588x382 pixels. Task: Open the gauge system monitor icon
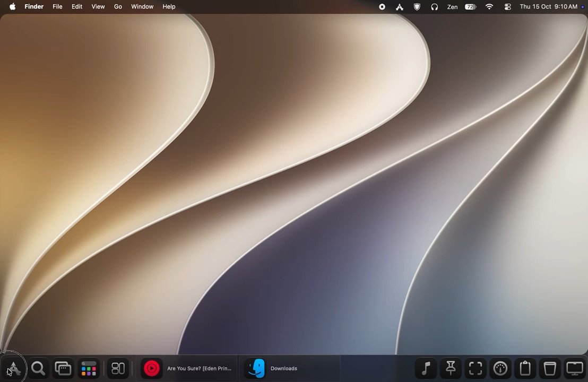pos(500,369)
